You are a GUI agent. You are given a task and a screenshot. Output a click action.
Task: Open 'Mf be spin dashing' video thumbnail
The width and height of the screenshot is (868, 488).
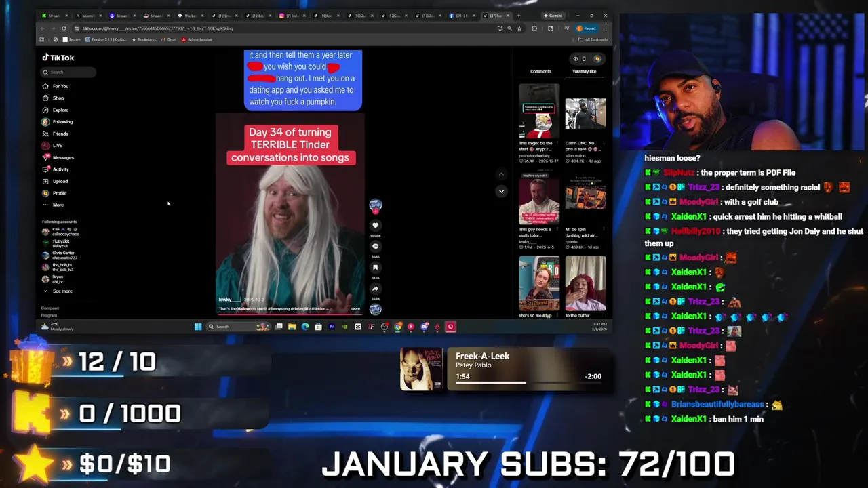point(585,198)
